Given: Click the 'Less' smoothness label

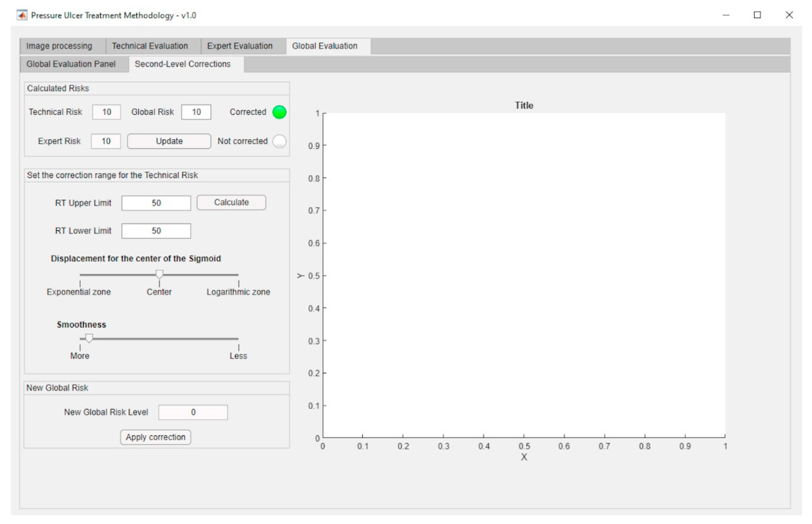Looking at the screenshot, I should 238,356.
